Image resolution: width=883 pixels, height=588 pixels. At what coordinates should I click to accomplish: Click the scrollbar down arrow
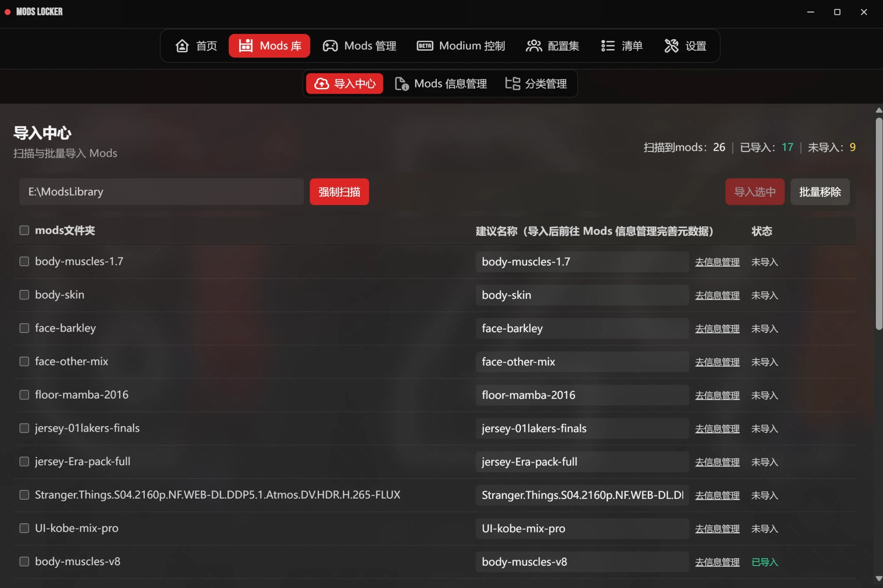(878, 578)
